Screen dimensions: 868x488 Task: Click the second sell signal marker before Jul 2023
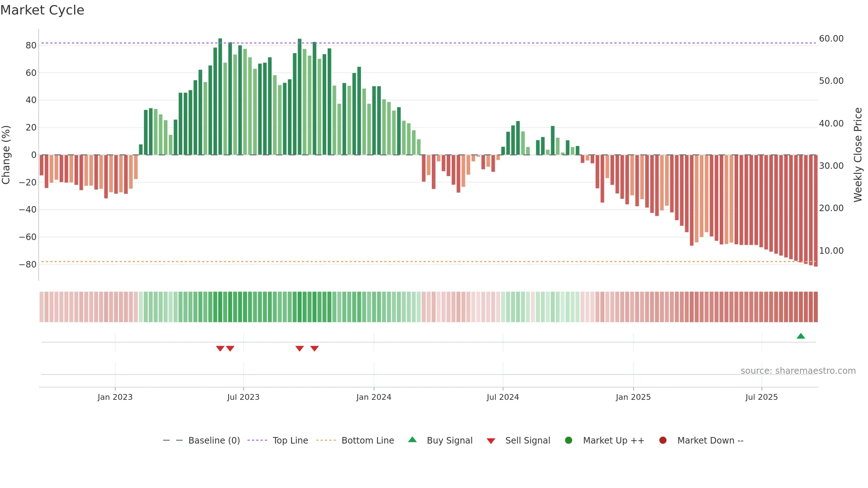coord(230,348)
